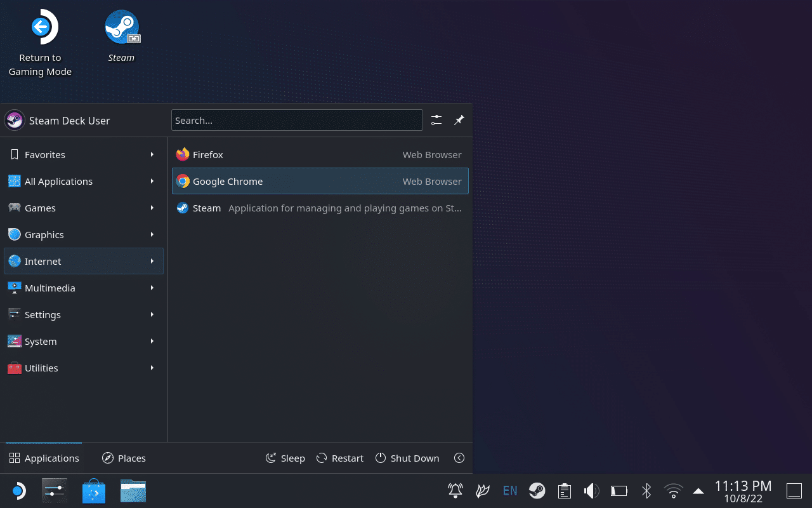Open the Utilities category

[x=84, y=368]
